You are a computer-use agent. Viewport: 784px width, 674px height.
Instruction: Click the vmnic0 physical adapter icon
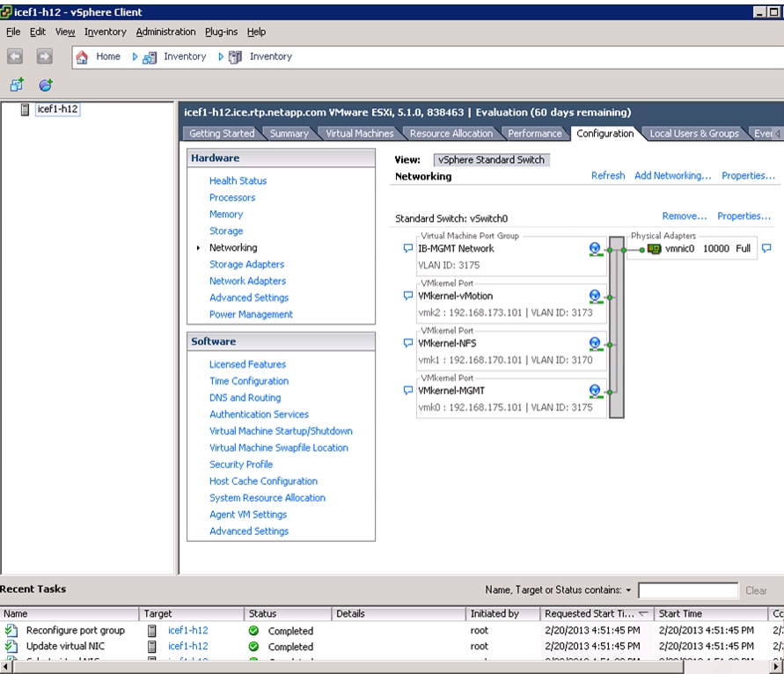654,248
